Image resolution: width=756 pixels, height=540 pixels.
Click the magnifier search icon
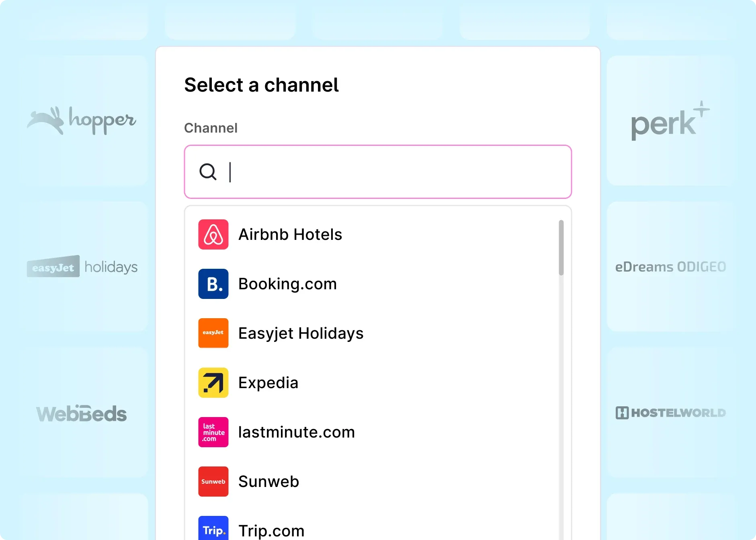208,172
